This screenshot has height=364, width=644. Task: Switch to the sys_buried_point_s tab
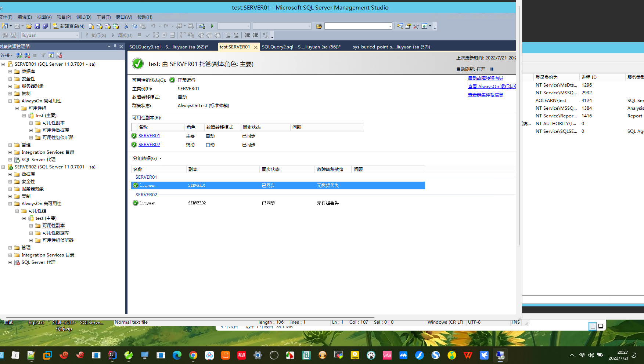coord(391,47)
